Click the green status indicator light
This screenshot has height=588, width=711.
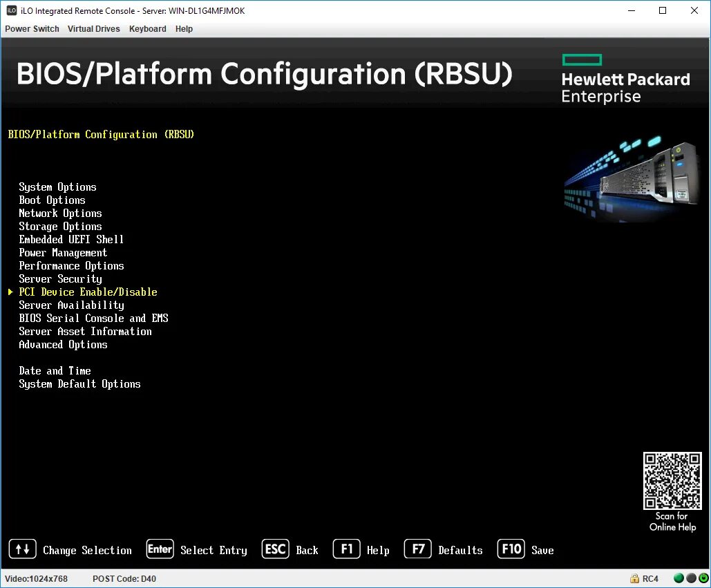(x=679, y=578)
